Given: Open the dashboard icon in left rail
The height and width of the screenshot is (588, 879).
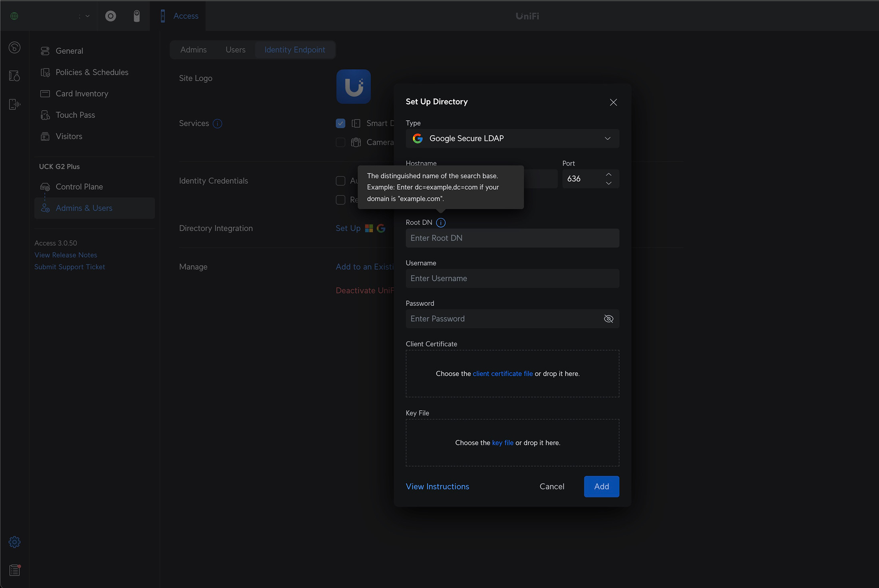Looking at the screenshot, I should pyautogui.click(x=14, y=48).
